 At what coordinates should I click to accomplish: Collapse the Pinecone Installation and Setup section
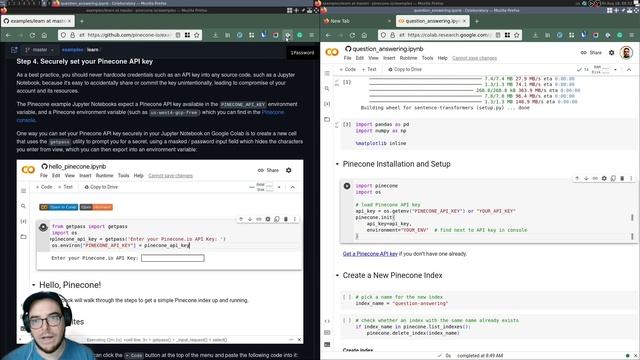click(337, 164)
